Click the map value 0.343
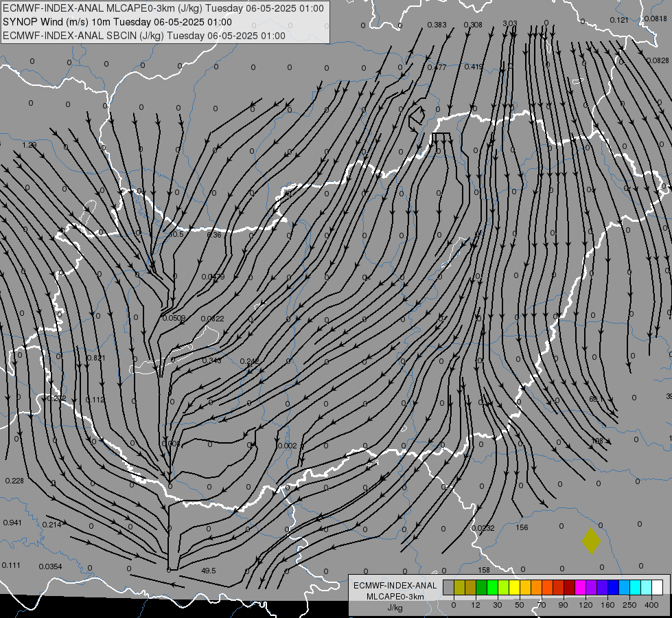 point(211,360)
